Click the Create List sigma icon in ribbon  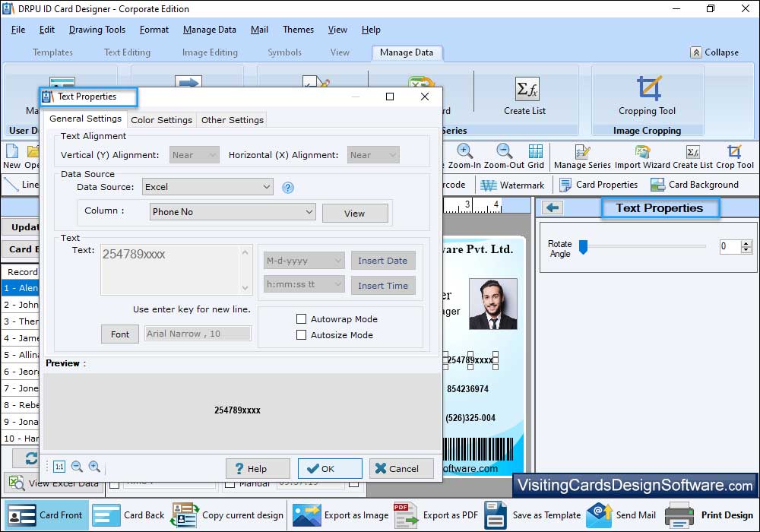tap(527, 89)
